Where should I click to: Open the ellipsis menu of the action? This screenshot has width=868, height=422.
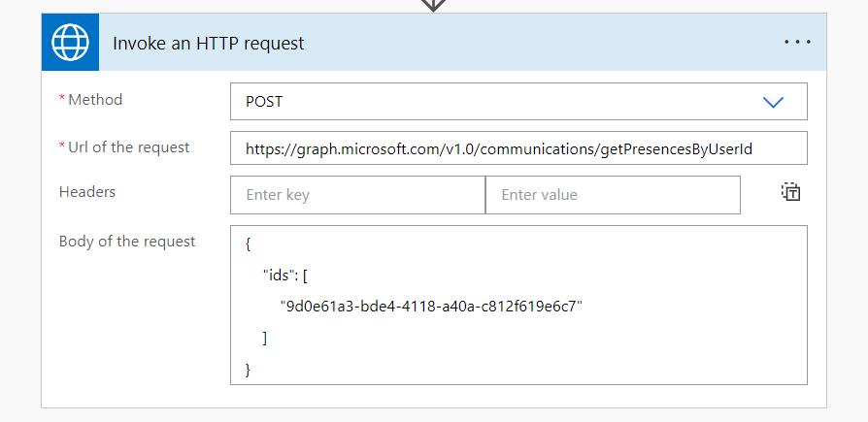(797, 43)
